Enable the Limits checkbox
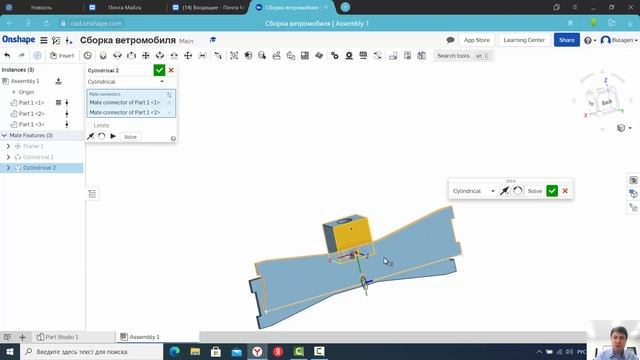This screenshot has width=640, height=360. click(x=90, y=125)
